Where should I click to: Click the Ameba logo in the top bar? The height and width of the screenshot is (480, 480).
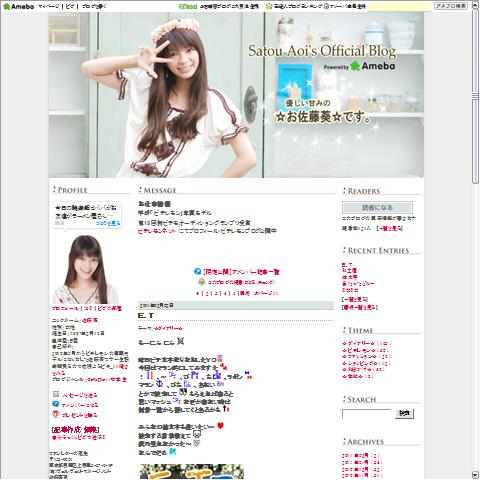[18, 6]
